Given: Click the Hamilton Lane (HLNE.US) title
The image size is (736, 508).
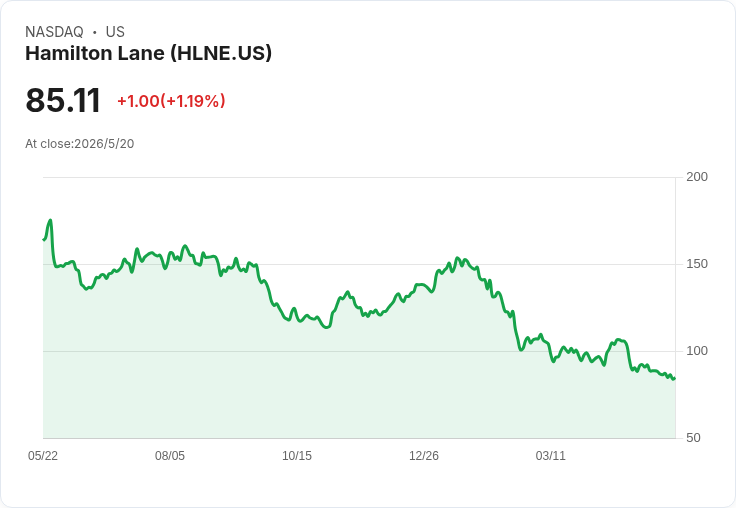Looking at the screenshot, I should coord(148,53).
